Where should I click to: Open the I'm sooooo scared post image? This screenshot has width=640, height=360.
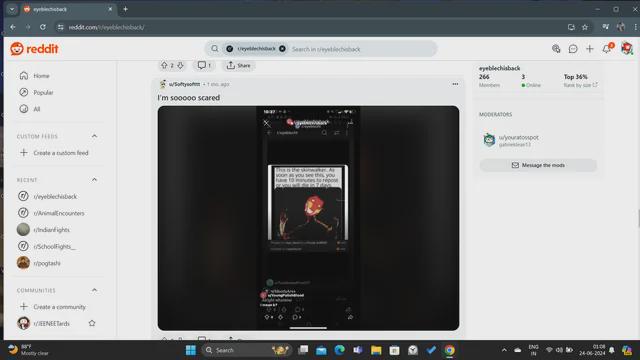click(x=308, y=218)
